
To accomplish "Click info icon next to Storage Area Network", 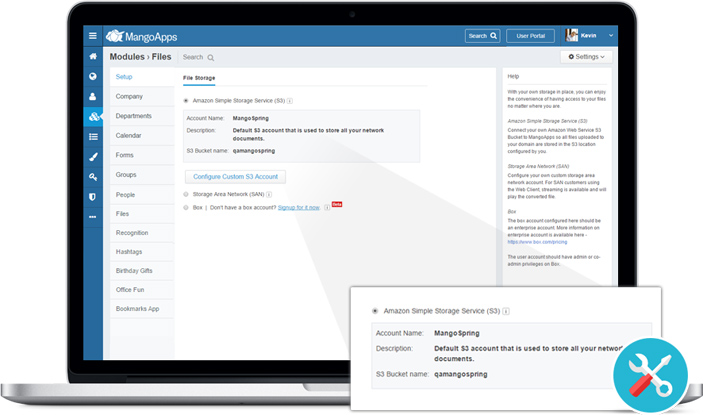I will (269, 195).
